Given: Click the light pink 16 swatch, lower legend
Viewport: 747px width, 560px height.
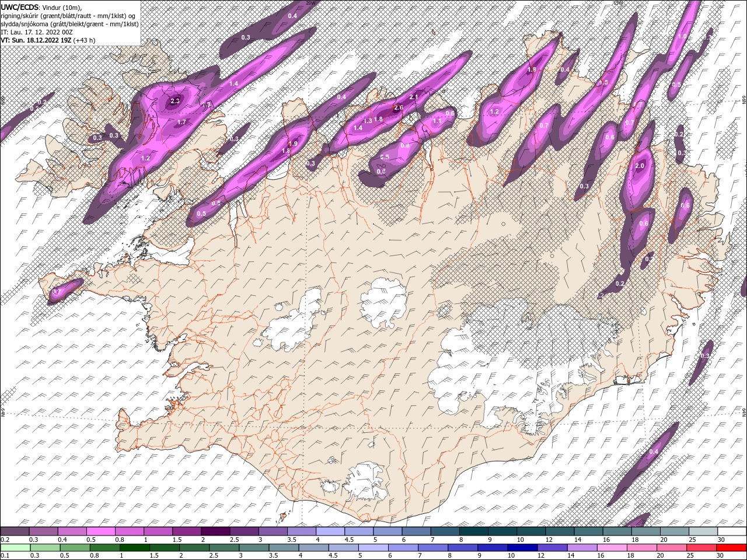Looking at the screenshot, I should tap(612, 547).
